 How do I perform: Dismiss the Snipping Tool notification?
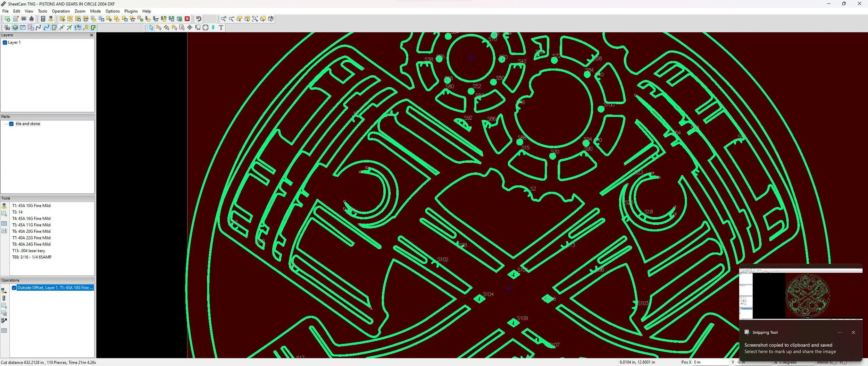(x=853, y=332)
